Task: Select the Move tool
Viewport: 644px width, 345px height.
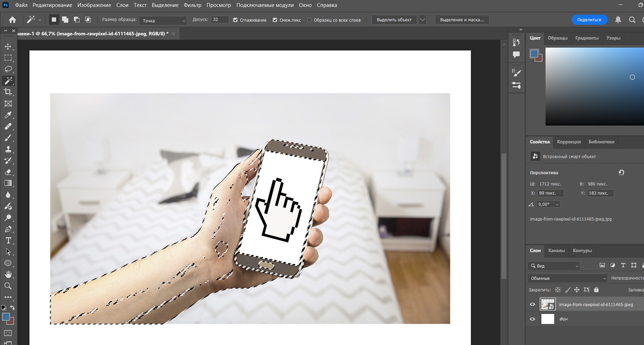Action: click(8, 46)
